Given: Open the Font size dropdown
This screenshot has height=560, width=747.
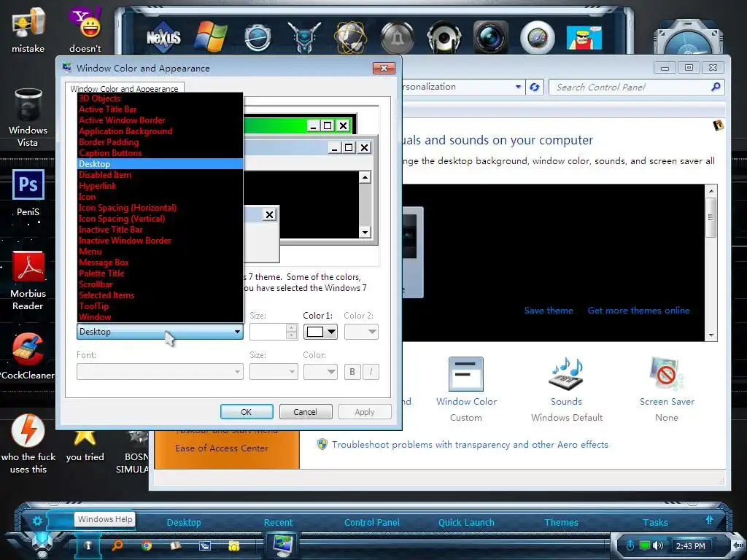Looking at the screenshot, I should click(274, 371).
